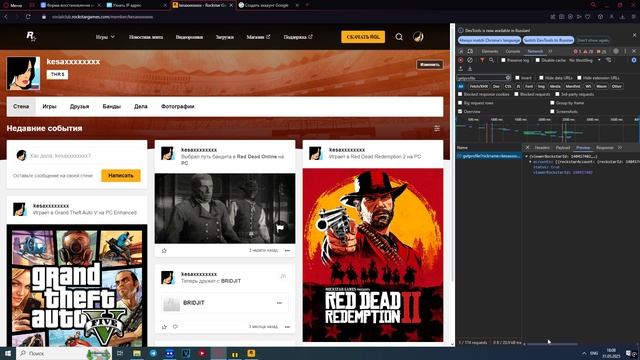
Task: Filter requests by the Fetch/XHR chip
Action: 478,86
